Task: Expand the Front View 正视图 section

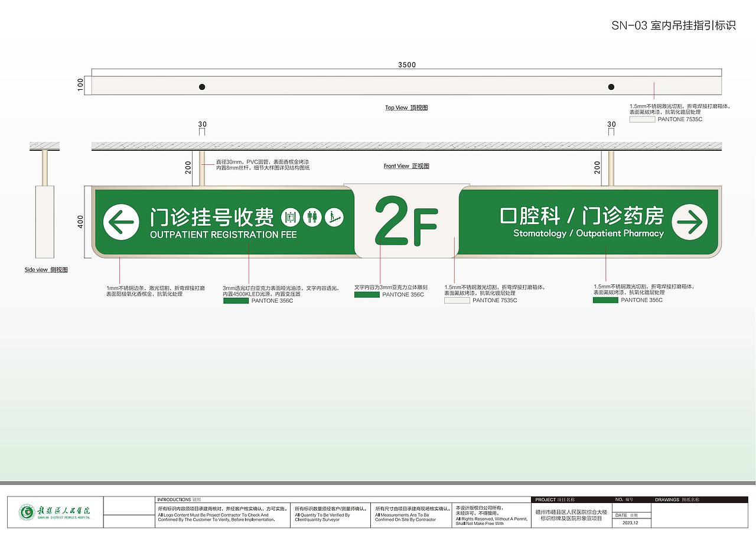Action: tap(406, 166)
